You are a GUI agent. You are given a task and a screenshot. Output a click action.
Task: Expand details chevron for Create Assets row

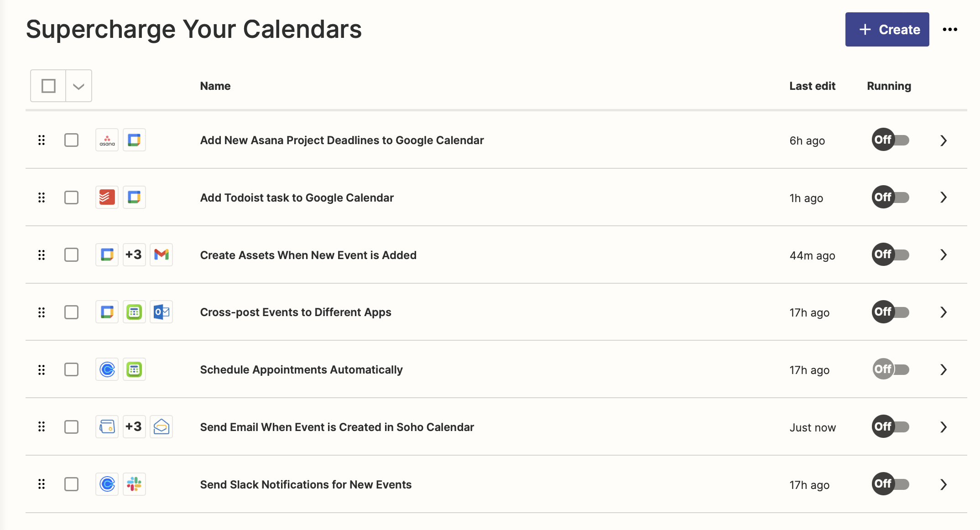click(x=944, y=255)
